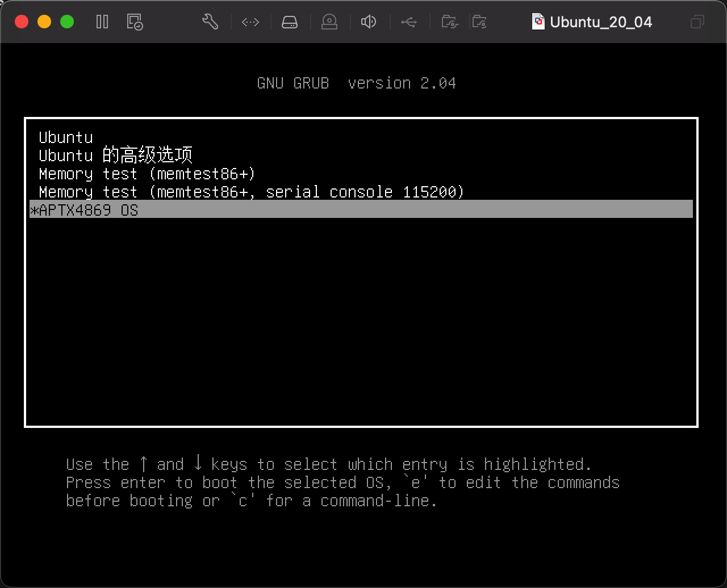
Task: Click the yellow minimize button
Action: (44, 22)
